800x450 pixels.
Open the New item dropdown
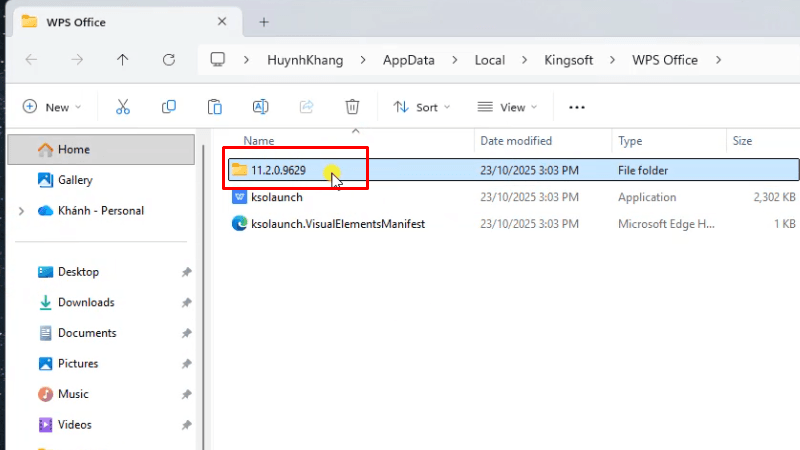[51, 107]
